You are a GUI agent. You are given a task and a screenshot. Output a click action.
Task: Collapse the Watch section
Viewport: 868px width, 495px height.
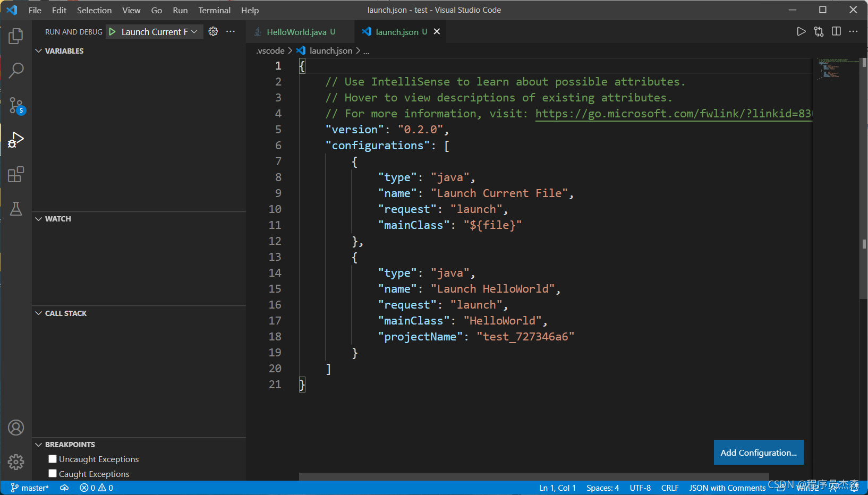38,218
